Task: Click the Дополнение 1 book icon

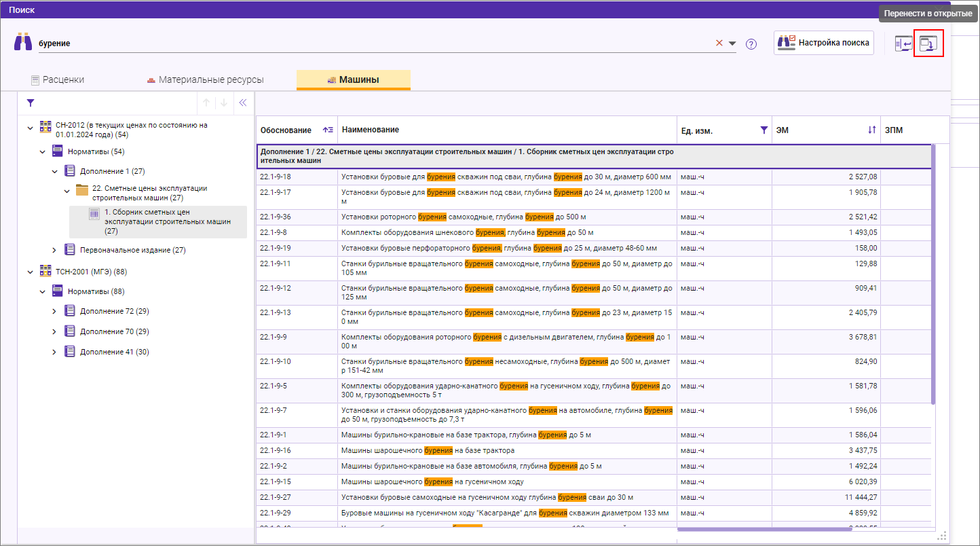Action: [x=70, y=170]
